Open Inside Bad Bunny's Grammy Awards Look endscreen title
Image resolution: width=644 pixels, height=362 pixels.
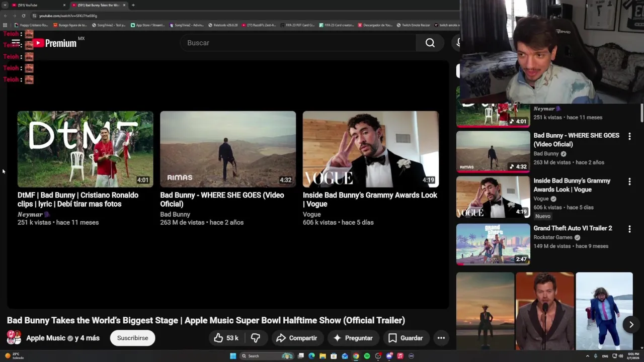pos(370,200)
